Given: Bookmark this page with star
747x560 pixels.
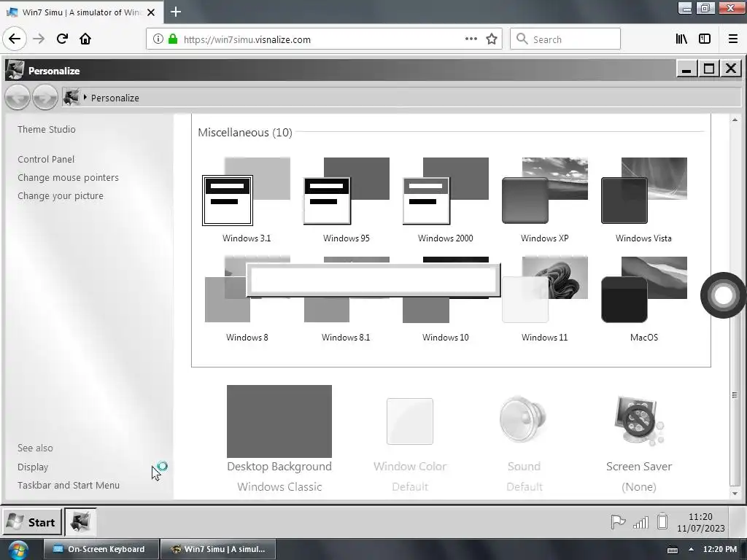Looking at the screenshot, I should point(492,39).
